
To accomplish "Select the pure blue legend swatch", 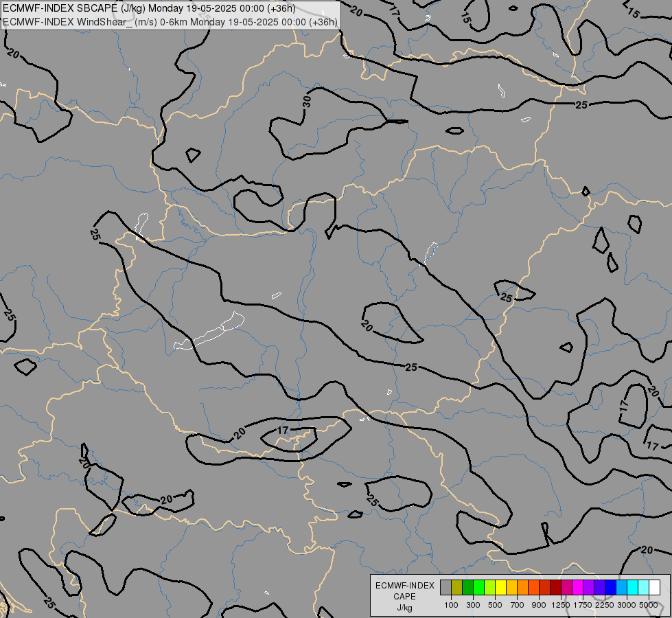I will pyautogui.click(x=610, y=587).
